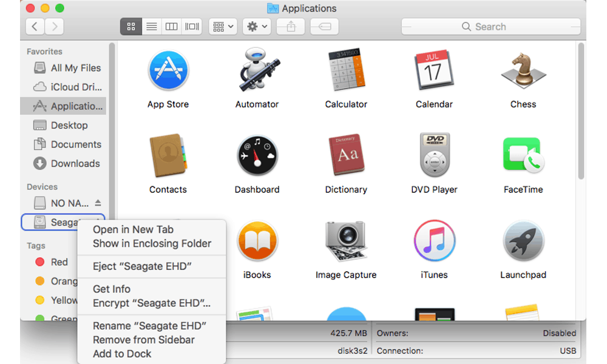
Task: Click the FaceTime app icon
Action: [523, 155]
